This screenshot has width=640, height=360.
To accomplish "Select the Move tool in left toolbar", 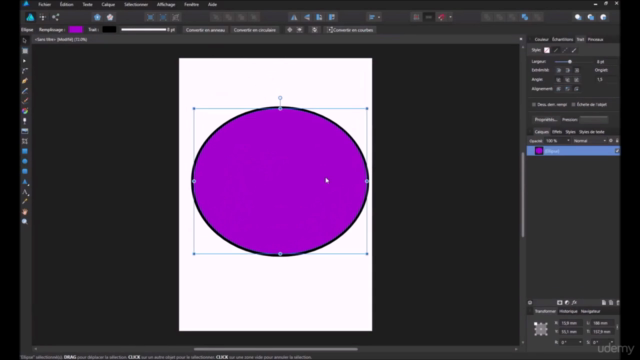I will (24, 40).
